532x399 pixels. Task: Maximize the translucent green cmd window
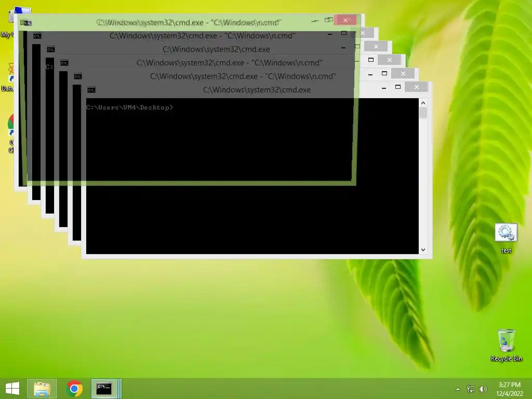[x=328, y=20]
